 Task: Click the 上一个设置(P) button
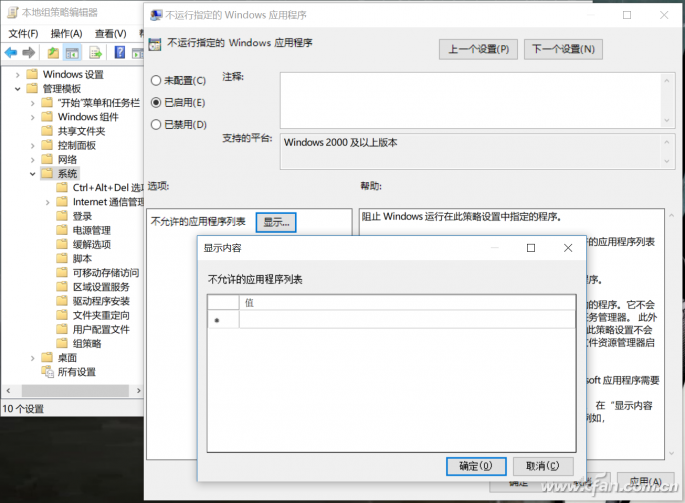pos(478,49)
